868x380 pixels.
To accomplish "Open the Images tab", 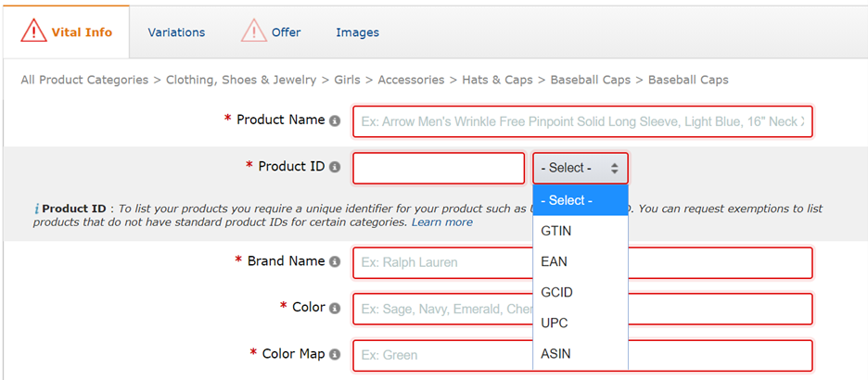I will point(358,32).
